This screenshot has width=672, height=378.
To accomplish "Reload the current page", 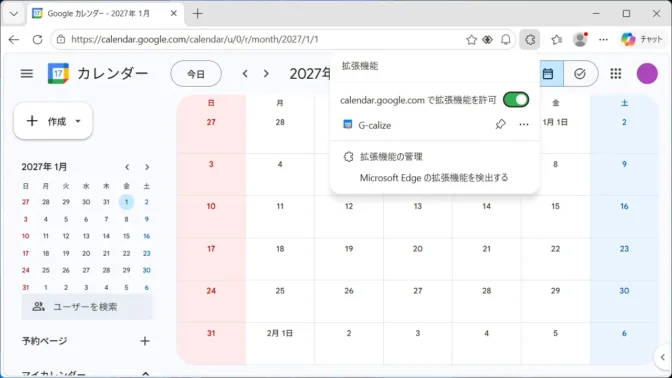I will pyautogui.click(x=38, y=39).
